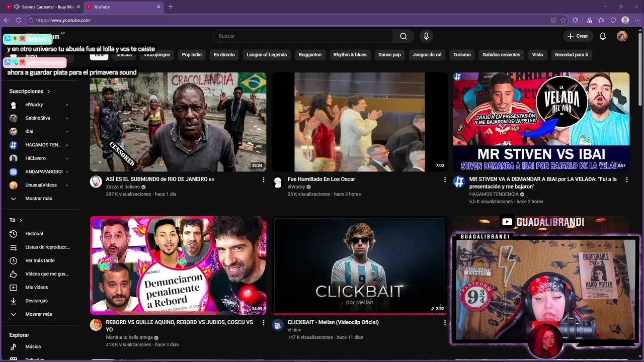This screenshot has width=644, height=362.
Task: Open new browser tab plus button
Action: tap(171, 7)
